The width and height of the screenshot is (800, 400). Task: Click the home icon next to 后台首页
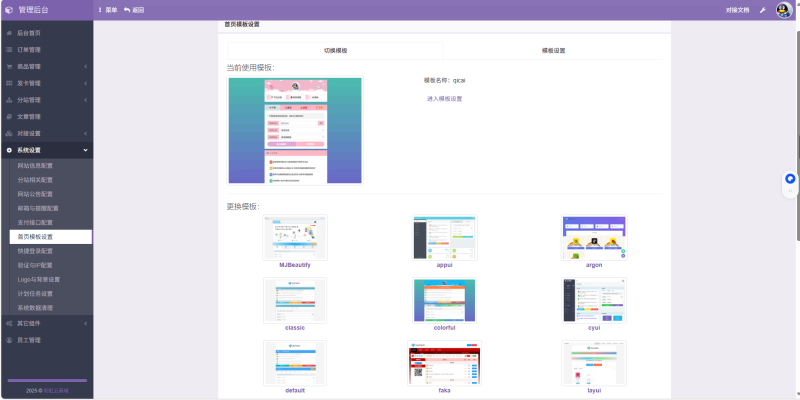pyautogui.click(x=9, y=33)
